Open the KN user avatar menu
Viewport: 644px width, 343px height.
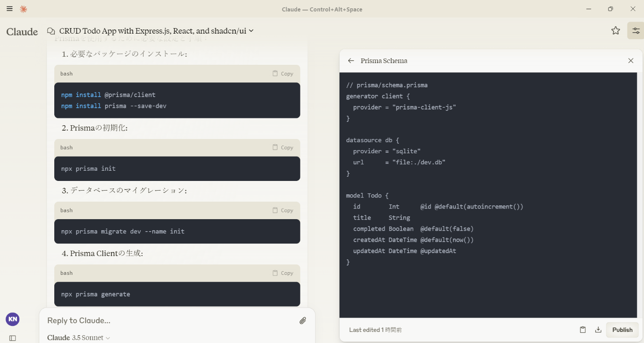tap(12, 319)
